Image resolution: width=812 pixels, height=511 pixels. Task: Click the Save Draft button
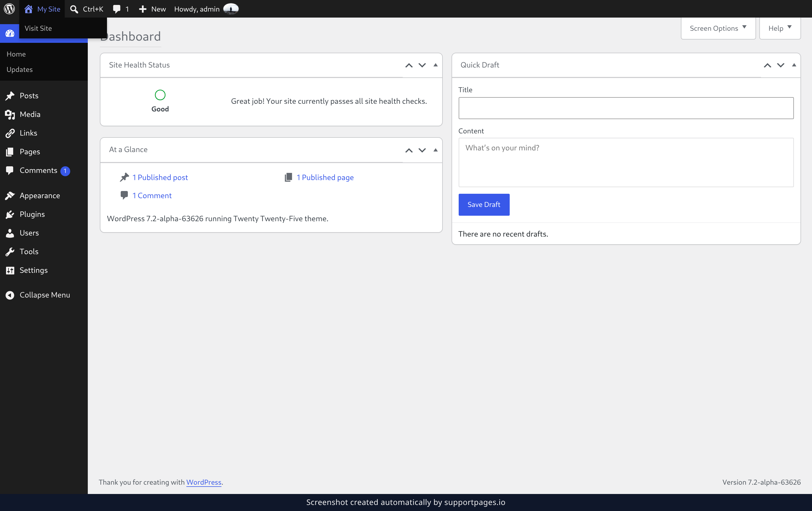(x=484, y=204)
